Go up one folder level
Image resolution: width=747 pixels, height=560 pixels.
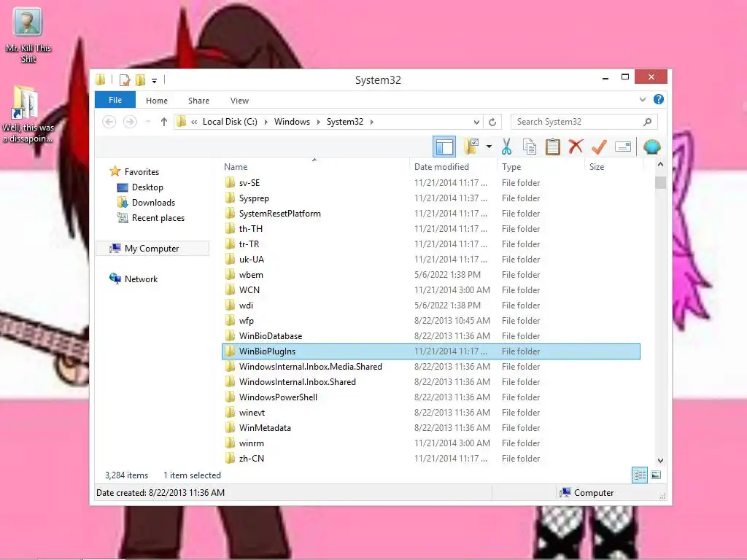164,122
